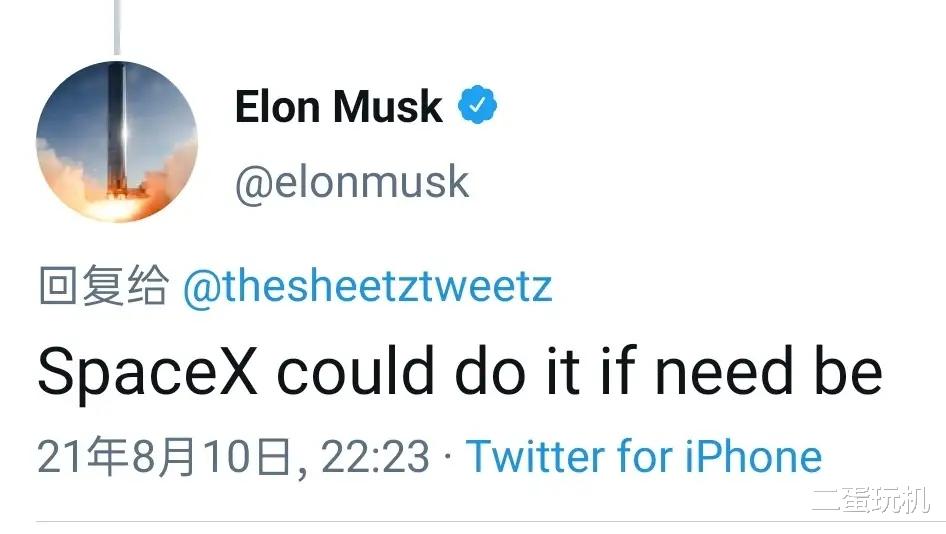The image size is (946, 534).
Task: Click the words "need be" in the tweet
Action: coord(769,371)
